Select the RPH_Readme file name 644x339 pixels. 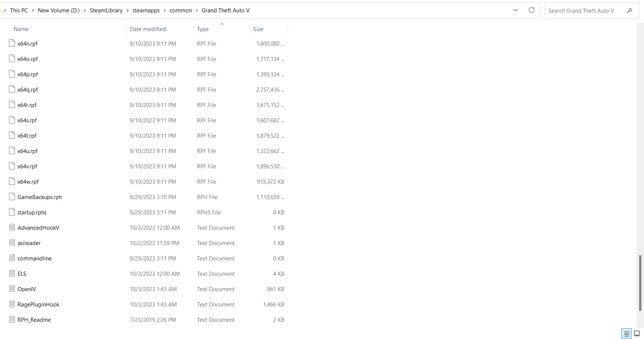34,320
